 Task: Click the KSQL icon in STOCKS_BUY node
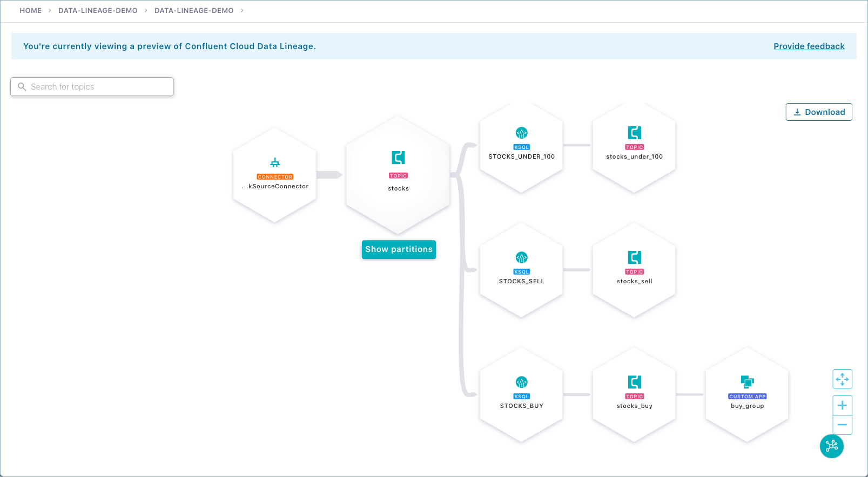[x=522, y=382]
